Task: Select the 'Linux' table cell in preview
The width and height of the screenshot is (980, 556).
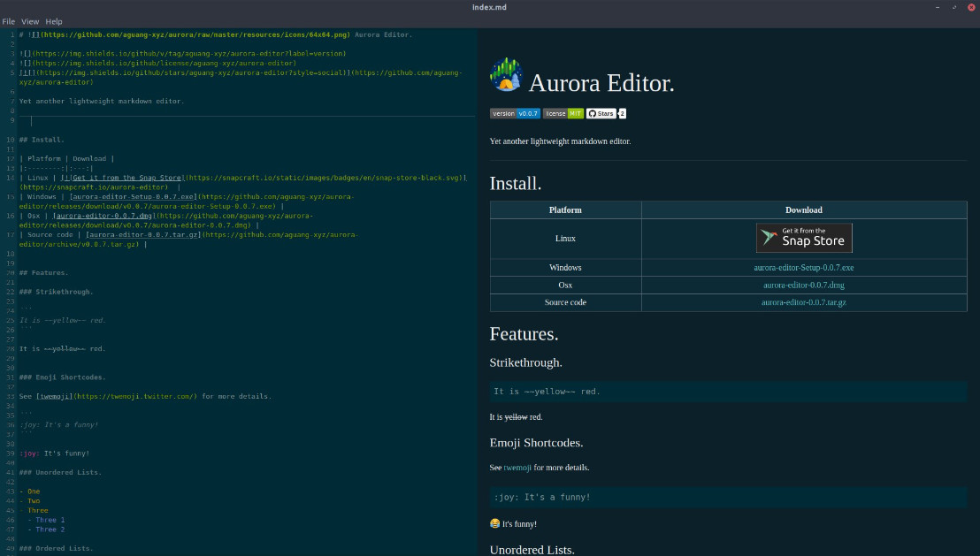Action: click(566, 238)
